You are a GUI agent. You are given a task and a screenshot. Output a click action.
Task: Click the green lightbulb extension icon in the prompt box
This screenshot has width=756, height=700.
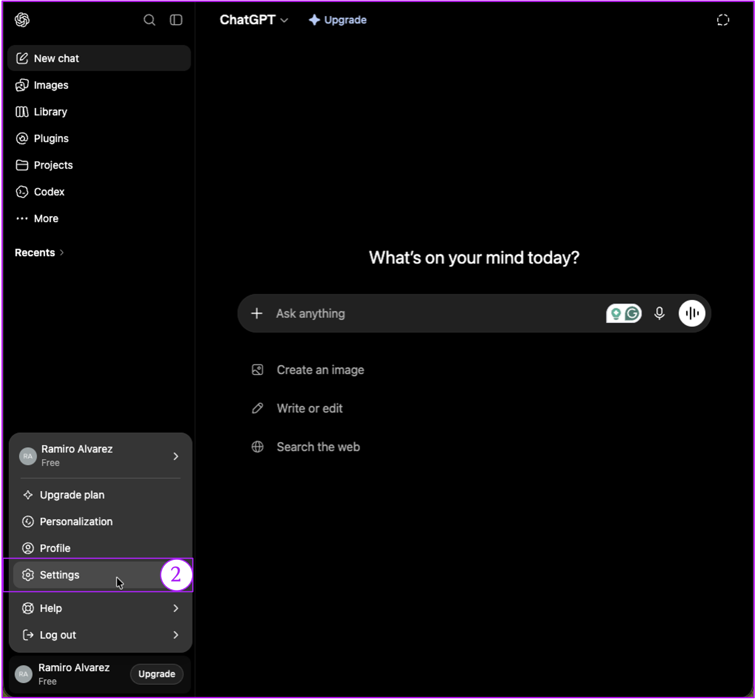pyautogui.click(x=616, y=313)
